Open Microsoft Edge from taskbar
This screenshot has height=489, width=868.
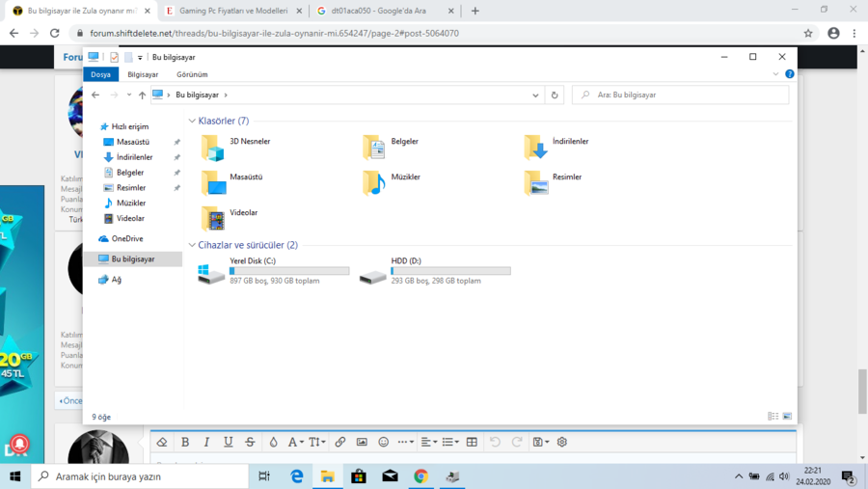297,476
